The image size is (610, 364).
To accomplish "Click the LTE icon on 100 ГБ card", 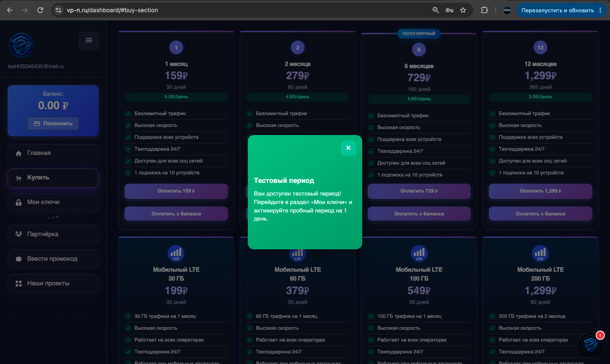I will (x=419, y=254).
